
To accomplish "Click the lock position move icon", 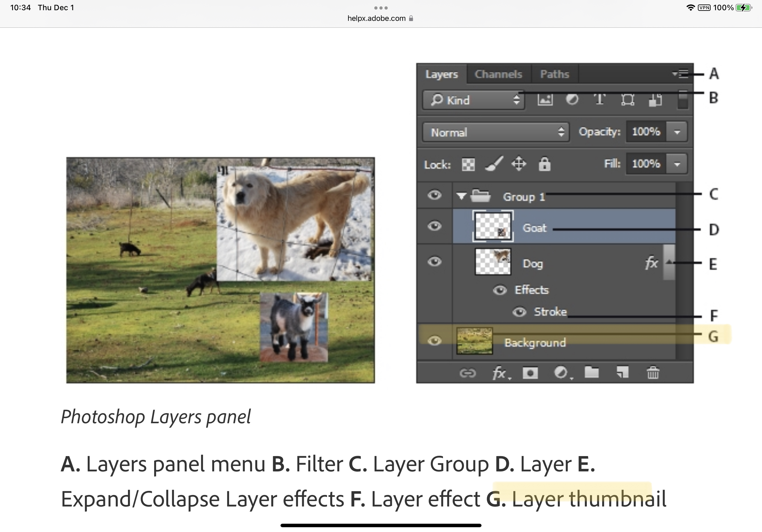I will [x=519, y=164].
